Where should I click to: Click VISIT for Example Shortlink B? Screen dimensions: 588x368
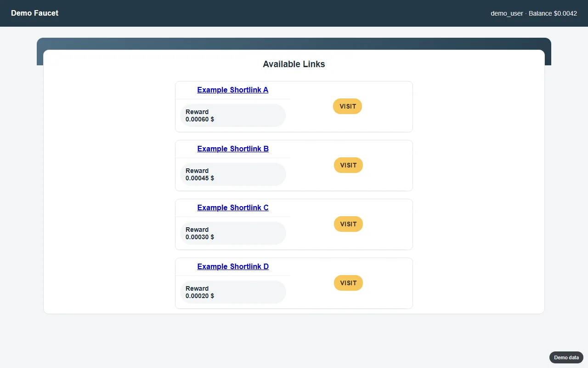pos(348,165)
